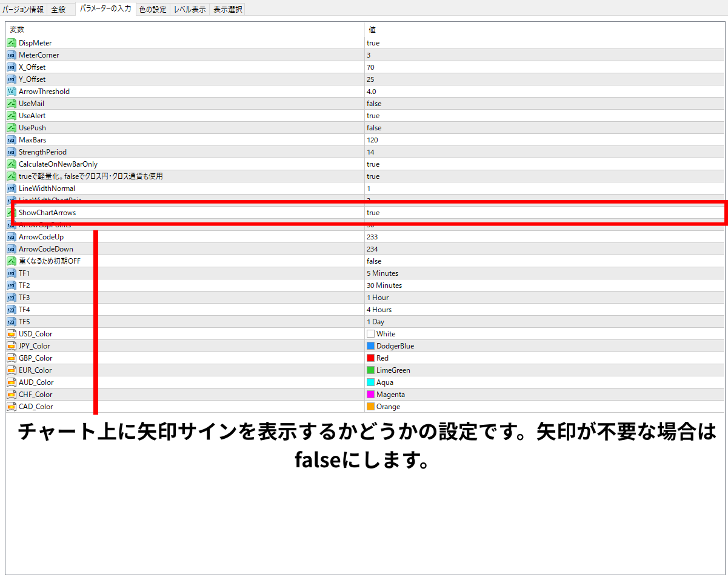Click the TF1 integer type icon
Image resolution: width=728 pixels, height=577 pixels.
click(11, 273)
